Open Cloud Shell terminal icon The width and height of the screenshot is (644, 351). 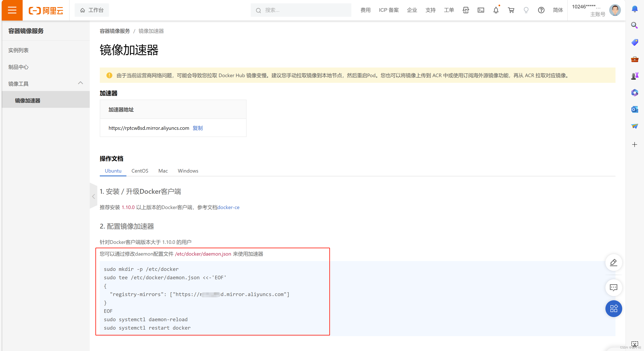tap(481, 10)
